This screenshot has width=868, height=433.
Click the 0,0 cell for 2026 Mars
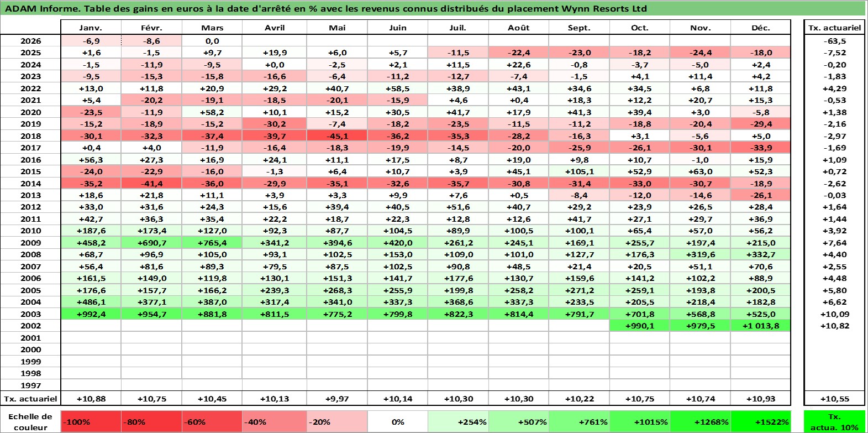tap(212, 41)
